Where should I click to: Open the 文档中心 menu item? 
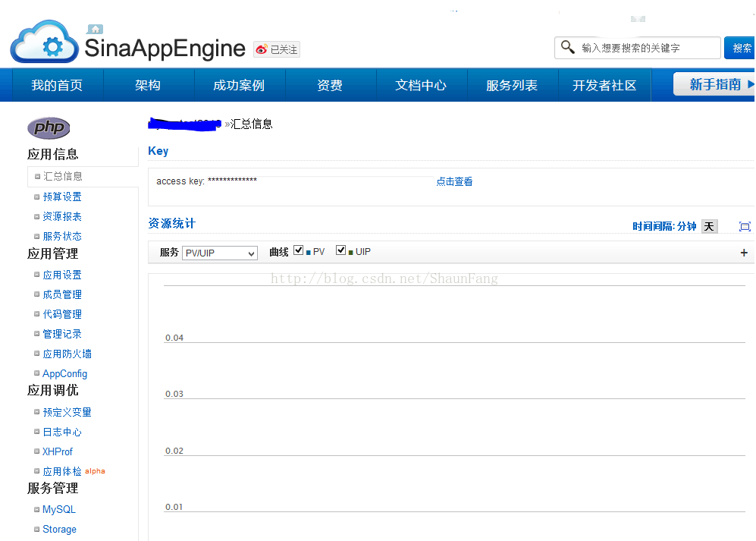422,85
